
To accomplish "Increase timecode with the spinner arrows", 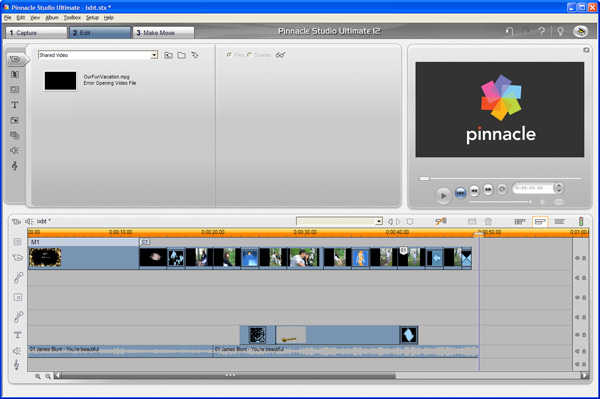I will pyautogui.click(x=559, y=186).
